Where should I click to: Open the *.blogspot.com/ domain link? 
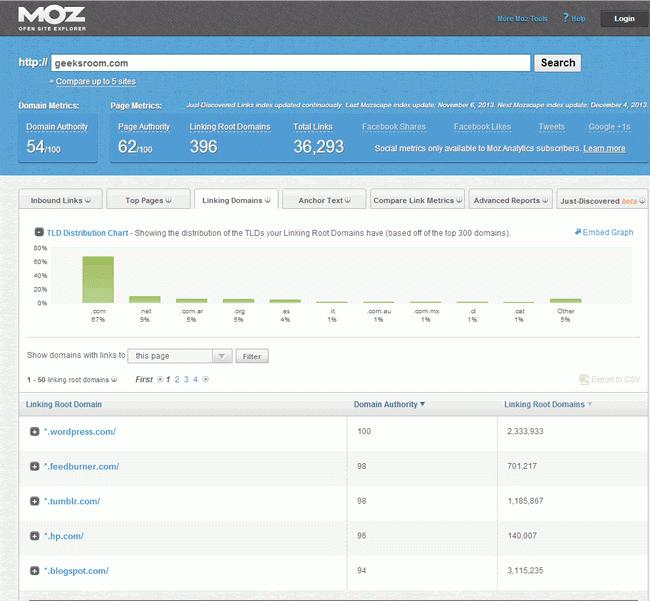tap(76, 571)
